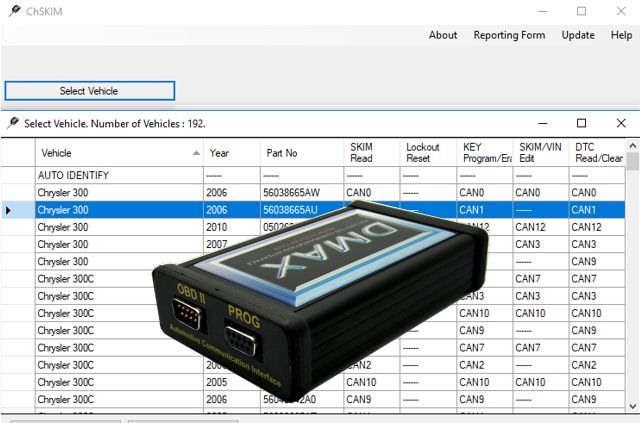The image size is (640, 423).
Task: Open the Update menu
Action: 578,35
